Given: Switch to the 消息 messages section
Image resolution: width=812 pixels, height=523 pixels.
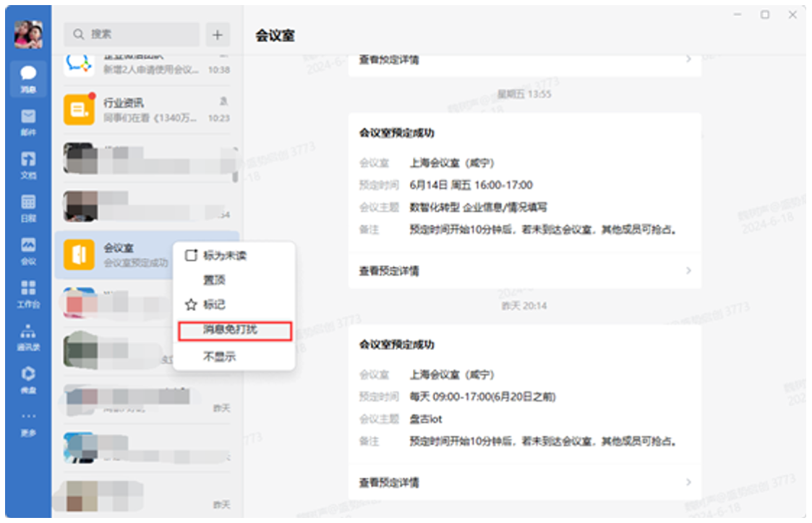Looking at the screenshot, I should [28, 79].
